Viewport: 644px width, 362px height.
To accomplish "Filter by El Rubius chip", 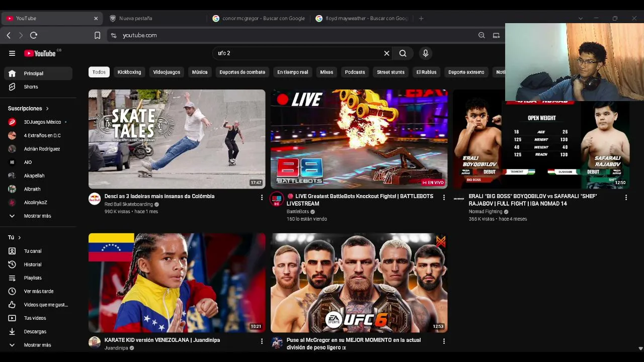I will pyautogui.click(x=426, y=72).
